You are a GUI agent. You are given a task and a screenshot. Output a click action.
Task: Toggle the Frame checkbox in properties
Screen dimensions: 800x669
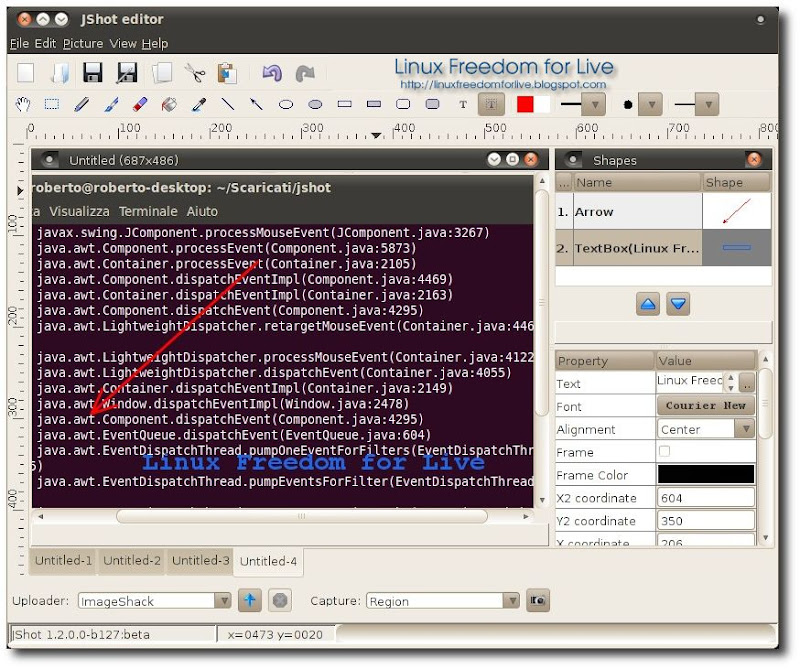[x=663, y=451]
